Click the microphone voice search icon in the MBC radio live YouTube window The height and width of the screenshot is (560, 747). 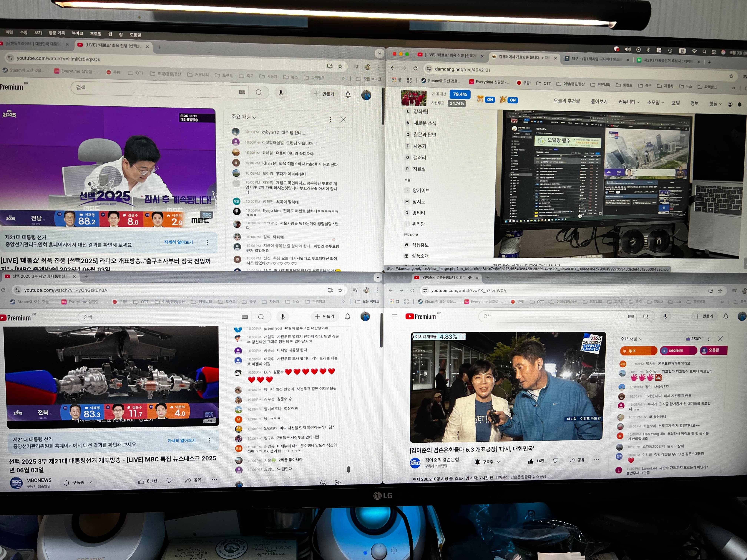[281, 93]
